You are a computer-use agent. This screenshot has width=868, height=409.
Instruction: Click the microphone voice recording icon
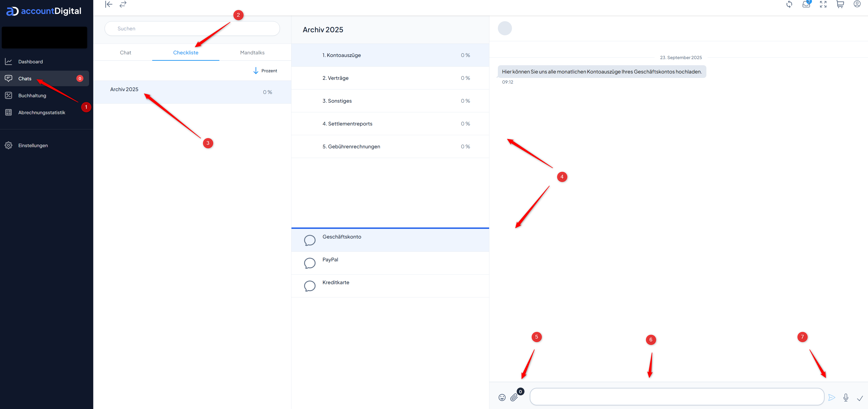click(x=846, y=397)
